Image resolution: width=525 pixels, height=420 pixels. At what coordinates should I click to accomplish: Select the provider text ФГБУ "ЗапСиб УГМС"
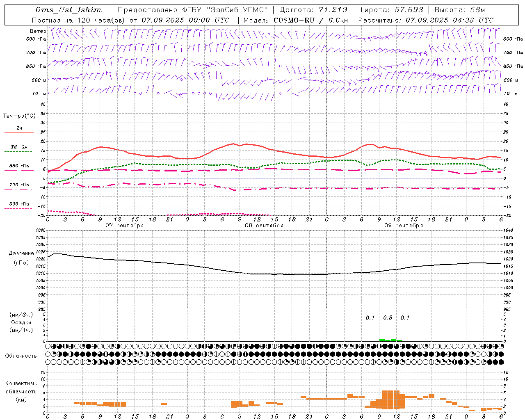[x=224, y=10]
